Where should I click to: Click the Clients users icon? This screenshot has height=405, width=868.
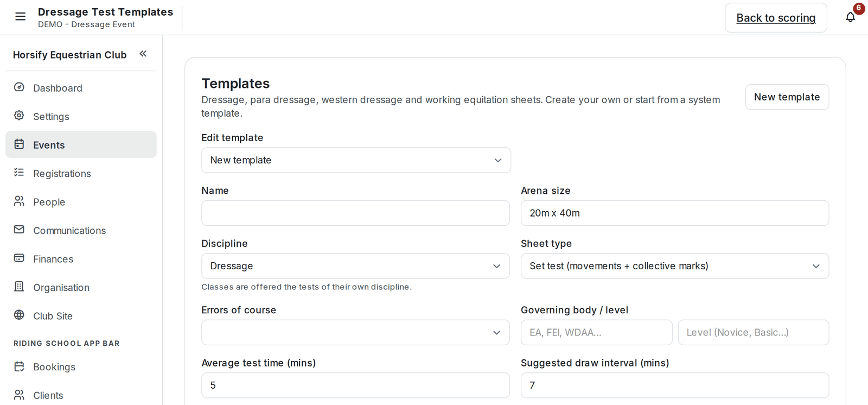pyautogui.click(x=19, y=395)
